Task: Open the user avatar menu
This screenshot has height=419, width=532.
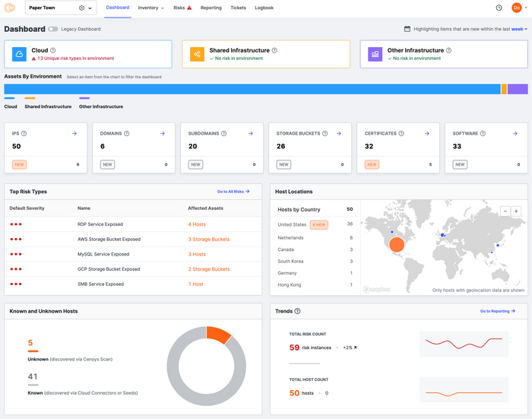Action: click(517, 8)
